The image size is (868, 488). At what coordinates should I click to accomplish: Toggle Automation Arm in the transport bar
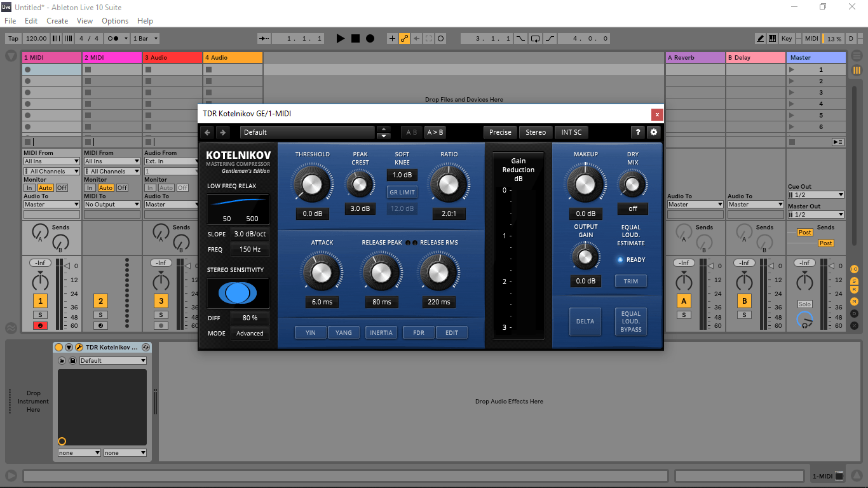coord(404,39)
